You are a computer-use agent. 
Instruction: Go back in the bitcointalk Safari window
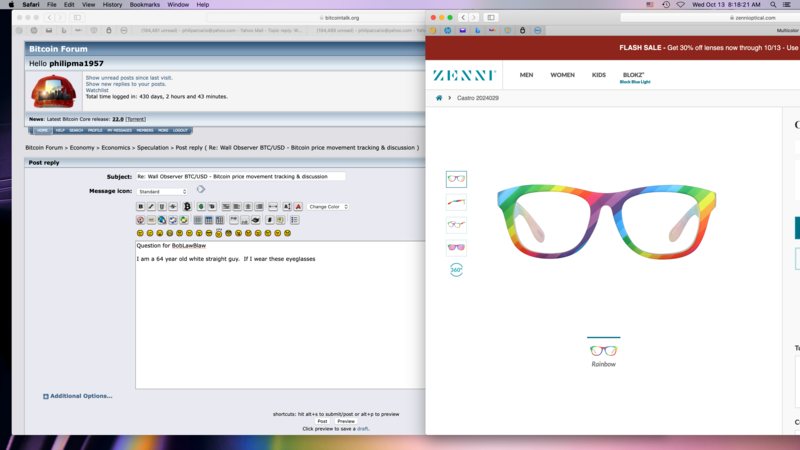[x=49, y=17]
